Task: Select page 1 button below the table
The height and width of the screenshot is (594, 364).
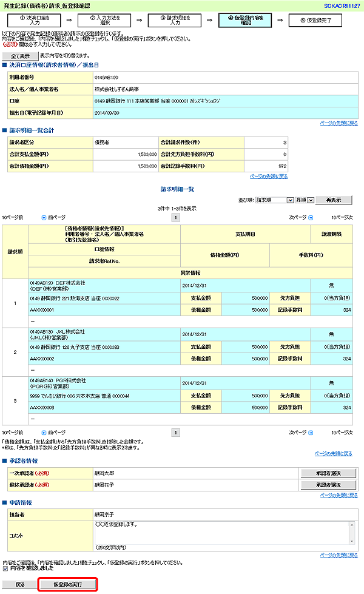Action: pos(176,433)
